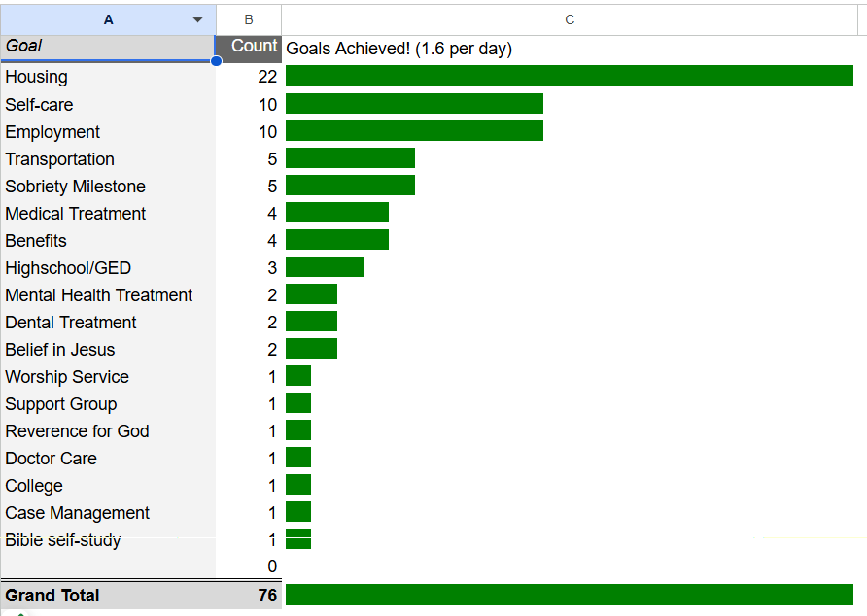867x616 pixels.
Task: Select the 'Employment' cell
Action: pyautogui.click(x=108, y=131)
